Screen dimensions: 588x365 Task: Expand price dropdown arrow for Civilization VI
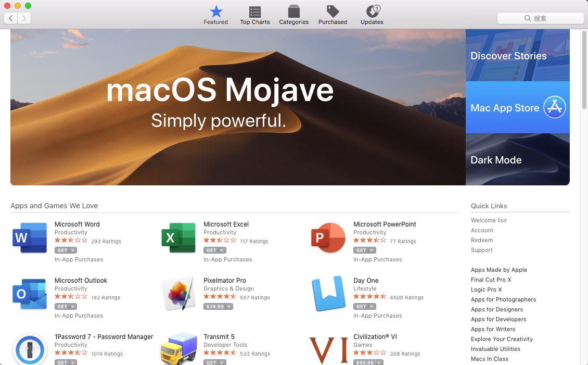(379, 363)
